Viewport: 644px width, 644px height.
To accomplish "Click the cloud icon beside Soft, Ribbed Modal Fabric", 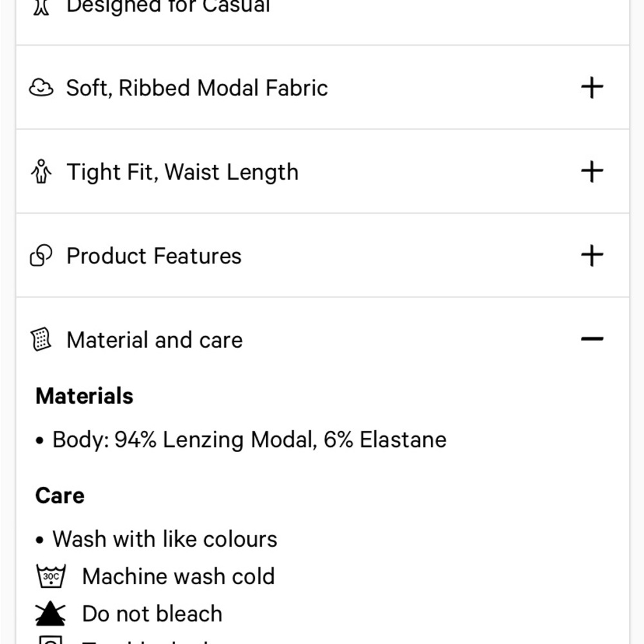I will click(x=41, y=88).
